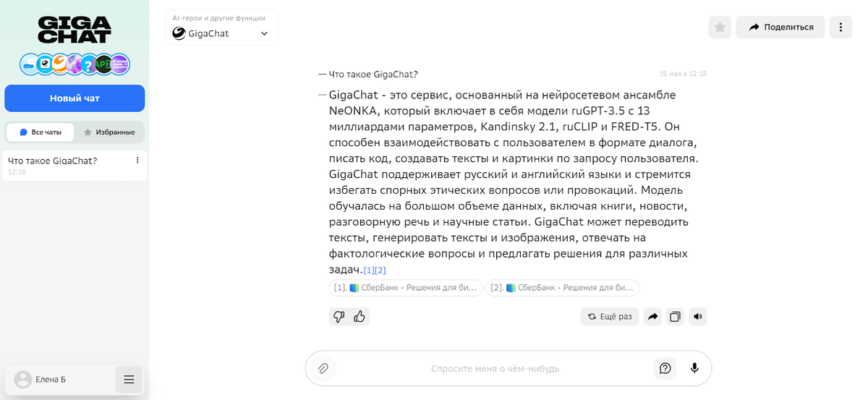Open source chip [1]. СберБанк
Image resolution: width=868 pixels, height=400 pixels.
[x=406, y=288]
